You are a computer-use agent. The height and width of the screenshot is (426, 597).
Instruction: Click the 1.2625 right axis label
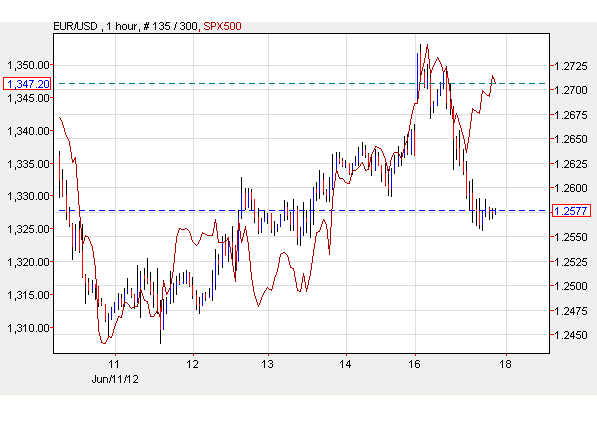coord(571,164)
